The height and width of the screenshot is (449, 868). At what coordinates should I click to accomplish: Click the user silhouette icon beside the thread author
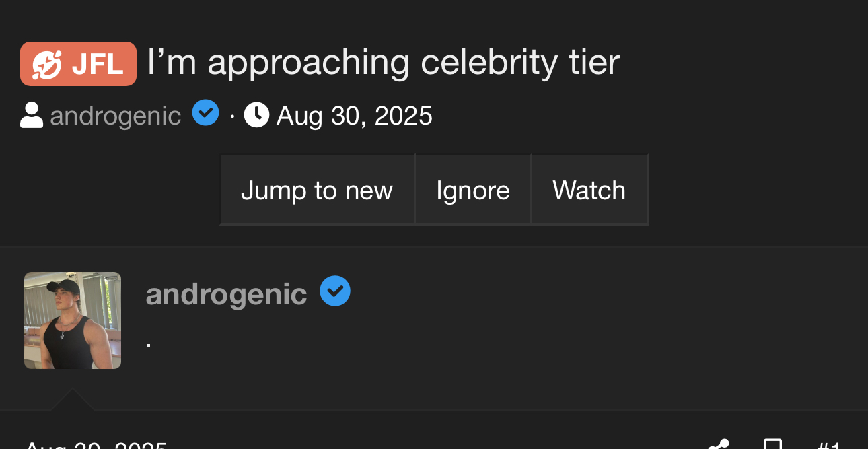32,116
